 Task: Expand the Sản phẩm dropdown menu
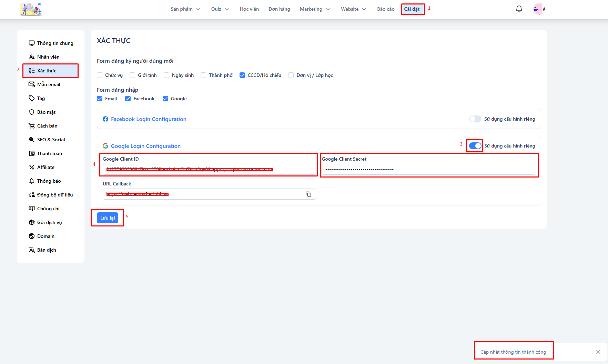185,9
